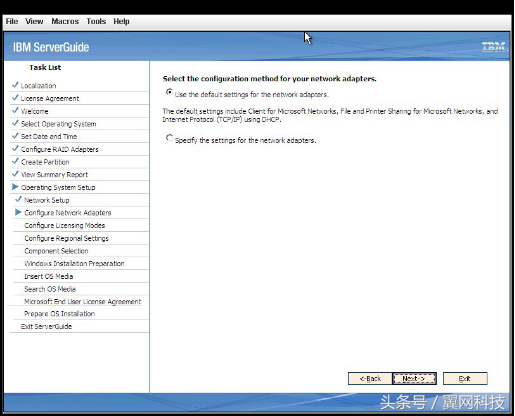Select 'Select Operating System' task

59,124
